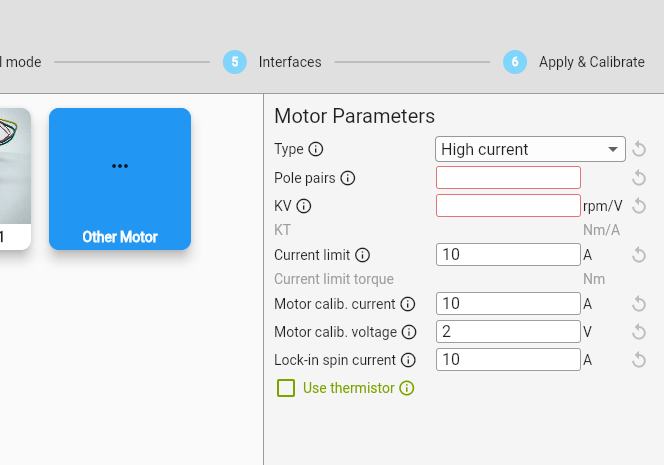This screenshot has width=664, height=465.
Task: Click the Motor Parameters heading
Action: click(x=354, y=116)
